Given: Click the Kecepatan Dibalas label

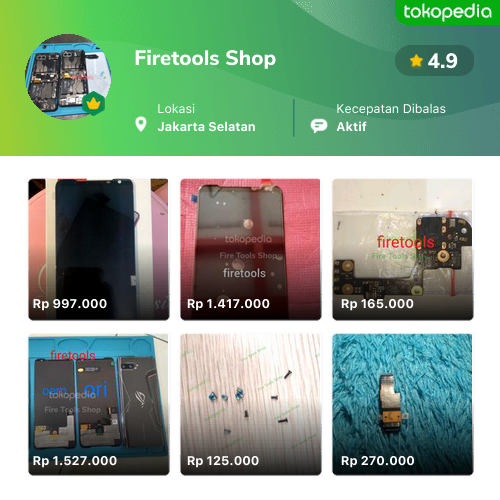Looking at the screenshot, I should pos(391,109).
